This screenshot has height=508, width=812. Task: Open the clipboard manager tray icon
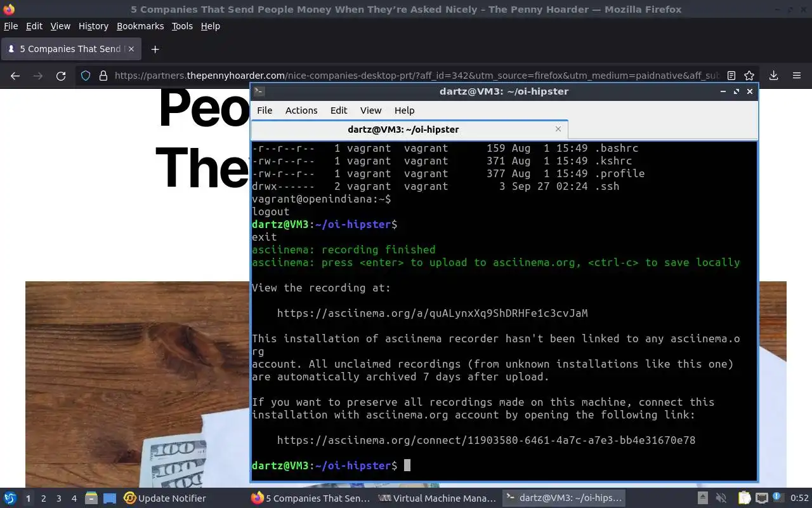[x=744, y=498]
